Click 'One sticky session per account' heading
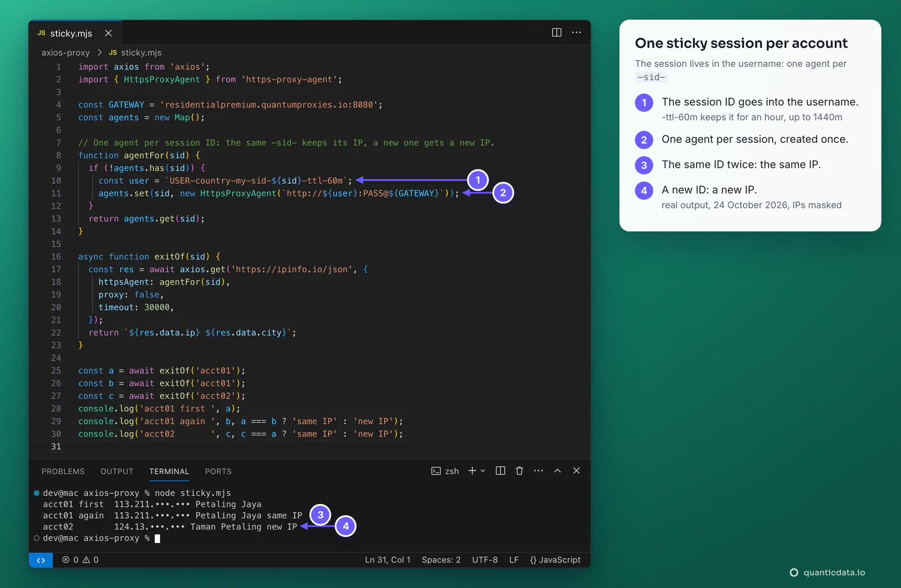This screenshot has height=588, width=901. click(x=741, y=43)
